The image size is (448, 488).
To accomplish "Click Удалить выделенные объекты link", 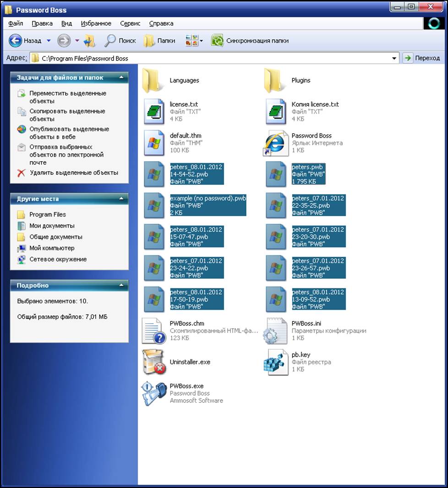I will click(x=74, y=173).
